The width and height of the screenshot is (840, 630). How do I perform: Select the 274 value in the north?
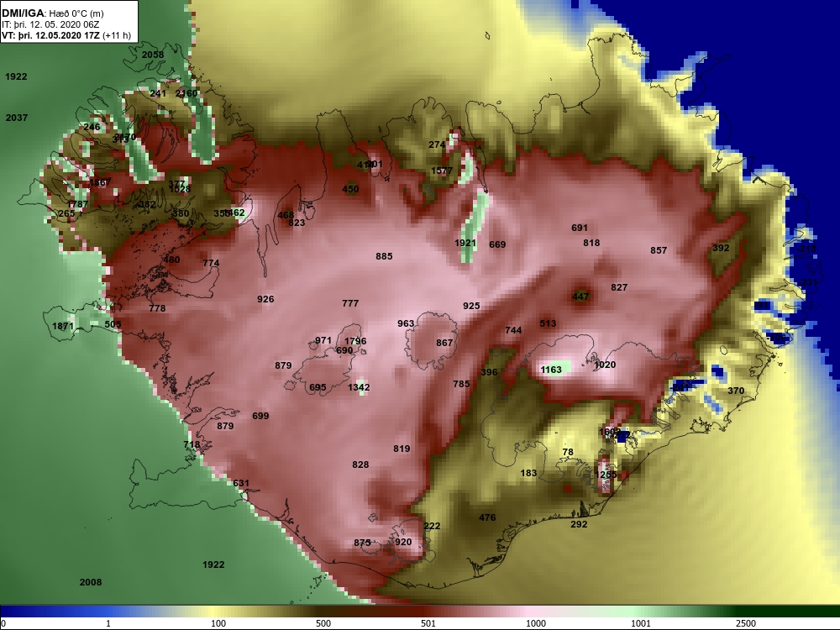(437, 144)
